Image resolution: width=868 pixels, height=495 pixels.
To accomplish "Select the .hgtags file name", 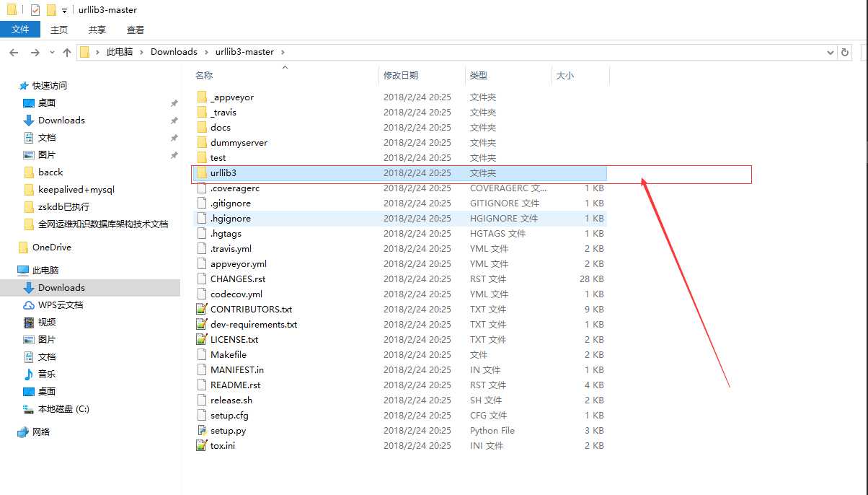I will (226, 233).
